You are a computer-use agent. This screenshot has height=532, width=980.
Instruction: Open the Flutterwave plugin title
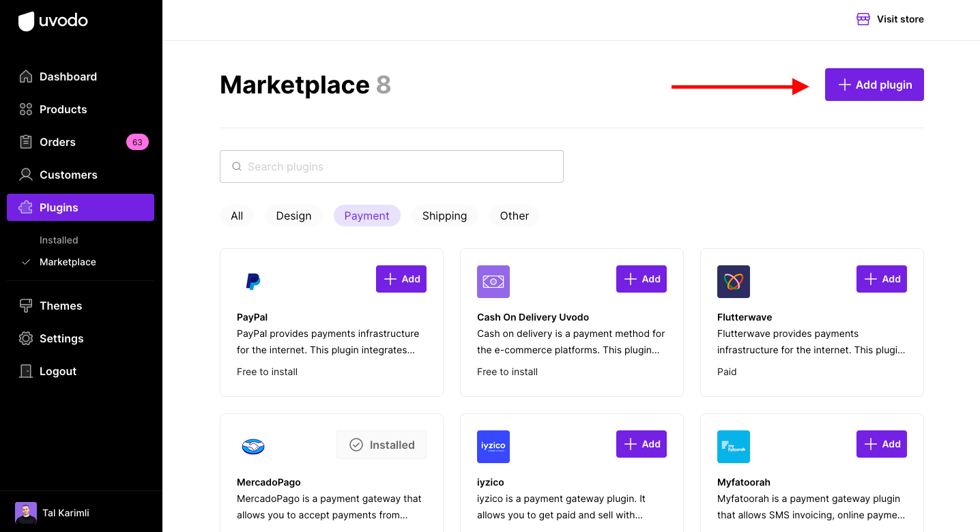[x=745, y=317]
